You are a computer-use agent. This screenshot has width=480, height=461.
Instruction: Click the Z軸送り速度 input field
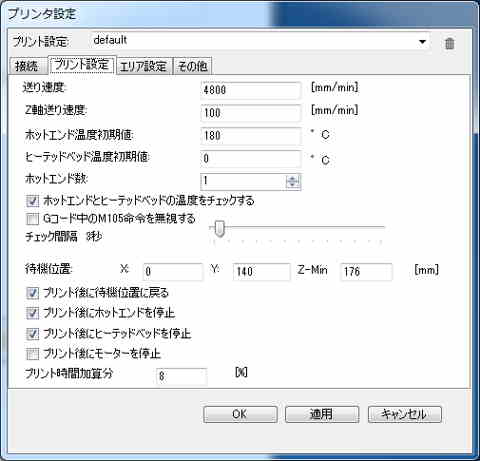tap(251, 113)
